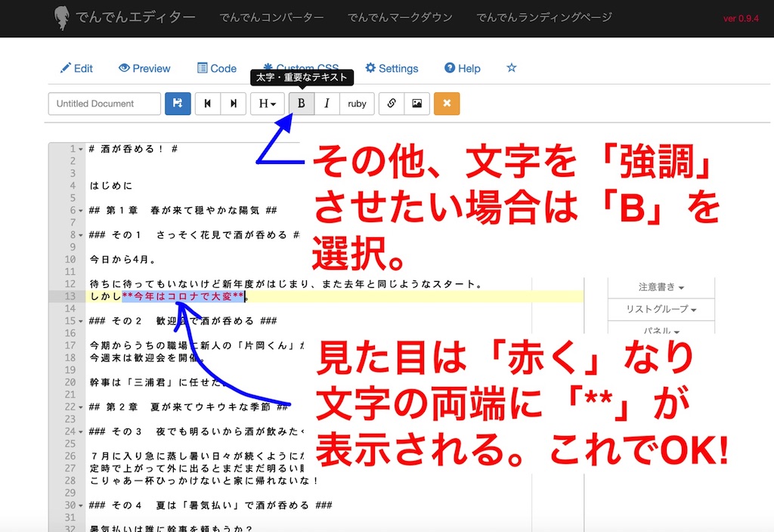Expand the 注意書き dropdown
Image resolution: width=774 pixels, height=532 pixels.
[661, 287]
